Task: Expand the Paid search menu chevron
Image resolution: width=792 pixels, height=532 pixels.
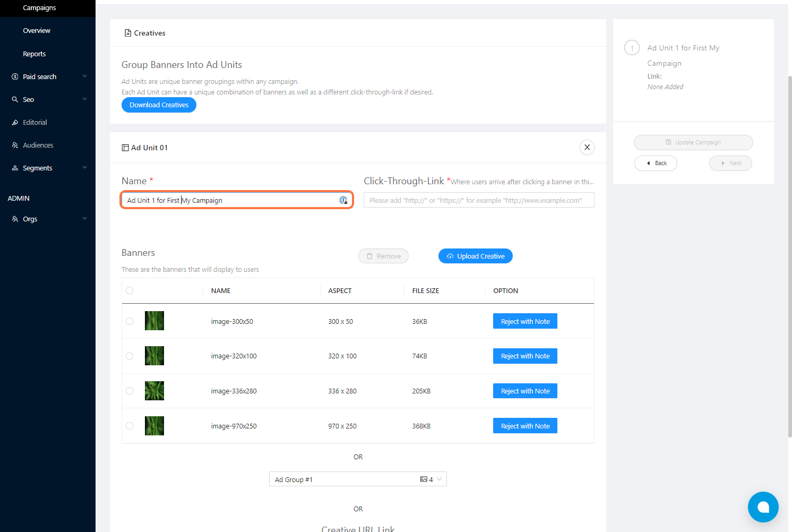Action: click(x=84, y=76)
